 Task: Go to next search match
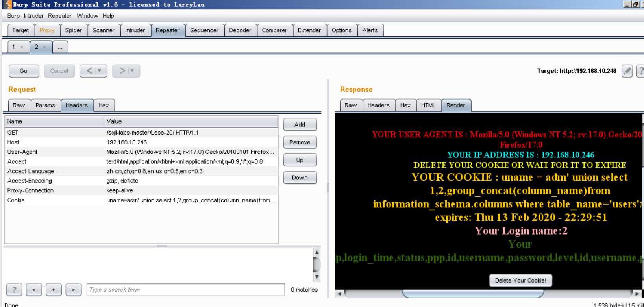pos(73,290)
